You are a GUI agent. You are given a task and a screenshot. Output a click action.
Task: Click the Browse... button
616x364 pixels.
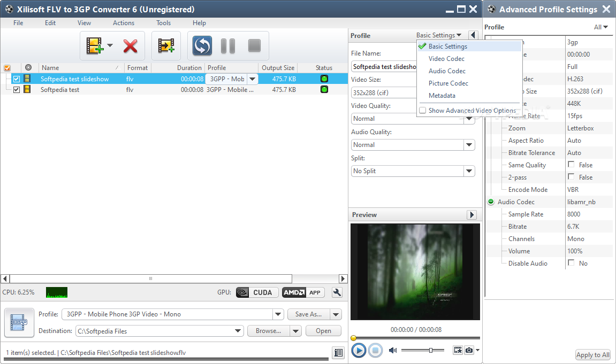point(269,331)
